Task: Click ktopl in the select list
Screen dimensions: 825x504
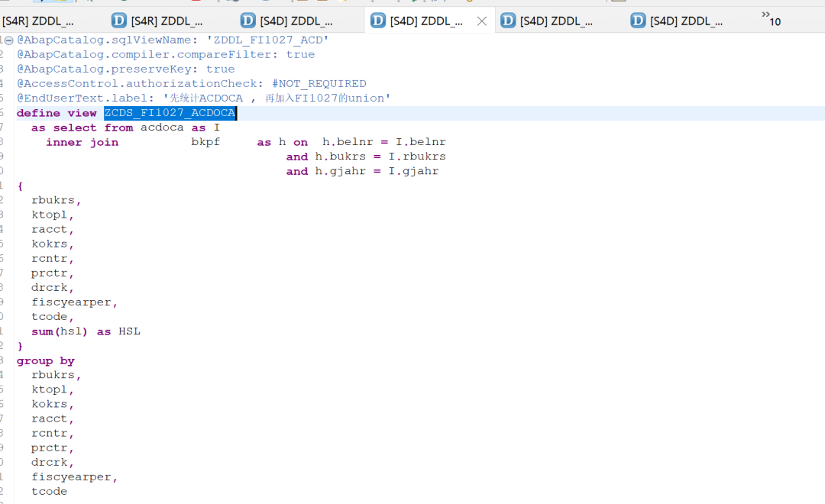Action: pos(50,215)
